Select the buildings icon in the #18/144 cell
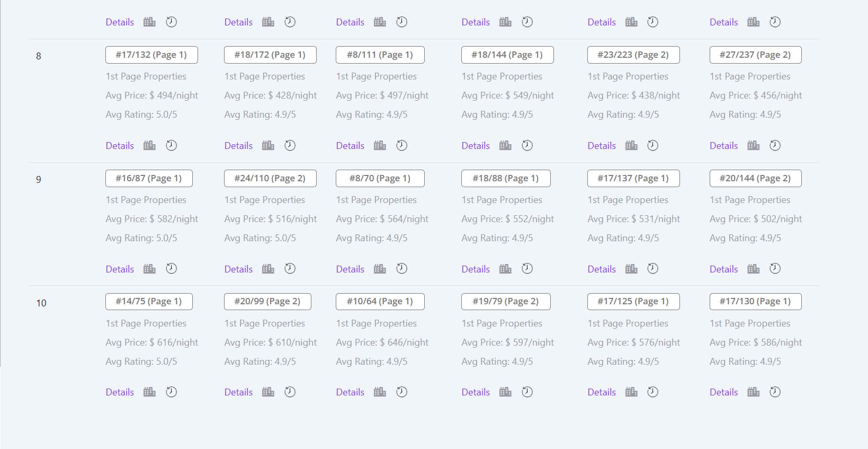 pos(505,145)
